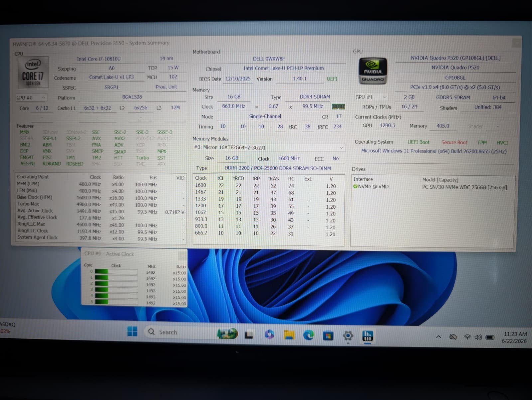Image resolution: width=532 pixels, height=400 pixels.
Task: Click the Secure Boot indicator
Action: [454, 142]
